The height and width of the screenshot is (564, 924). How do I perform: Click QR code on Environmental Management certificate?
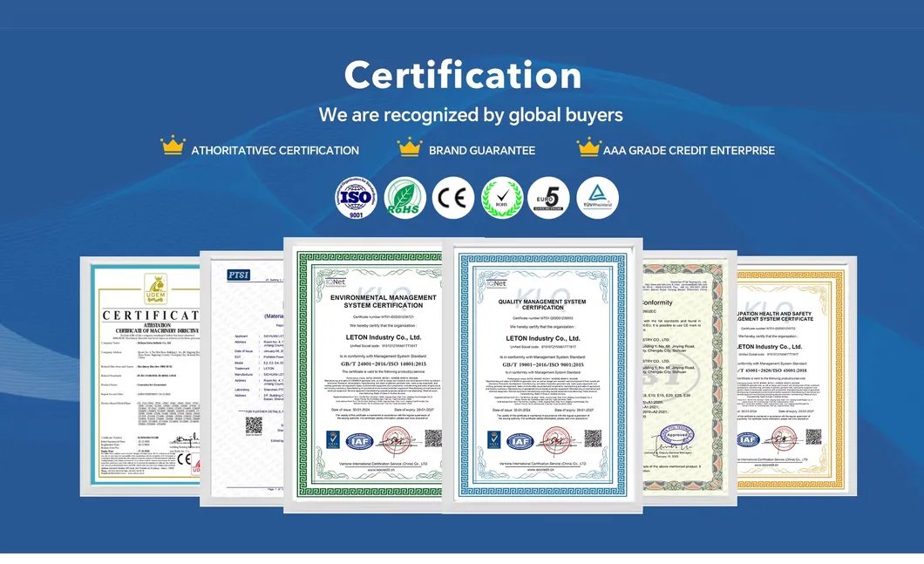click(433, 438)
